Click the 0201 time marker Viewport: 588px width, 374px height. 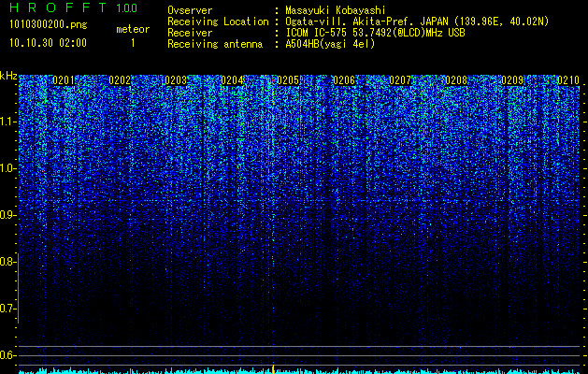(64, 80)
